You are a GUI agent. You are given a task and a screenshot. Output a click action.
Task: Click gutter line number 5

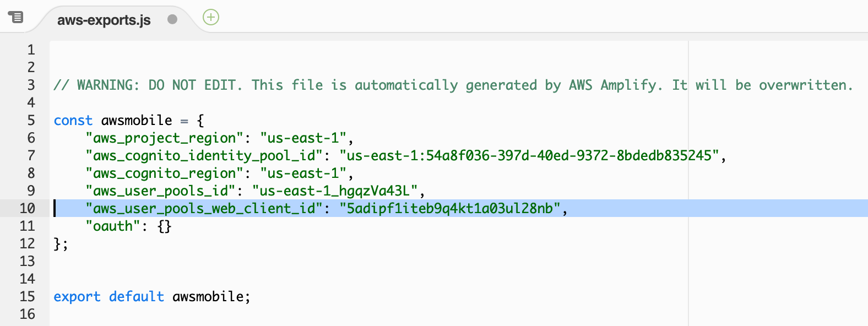click(x=31, y=120)
